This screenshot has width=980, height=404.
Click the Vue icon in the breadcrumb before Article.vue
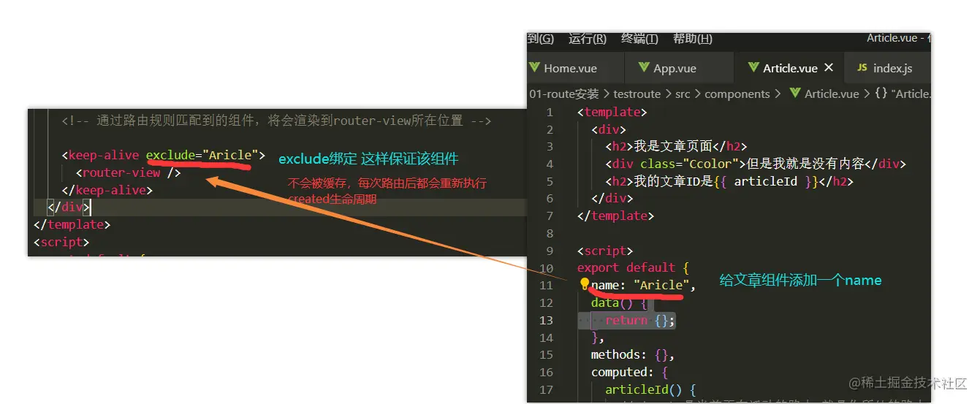pos(795,94)
